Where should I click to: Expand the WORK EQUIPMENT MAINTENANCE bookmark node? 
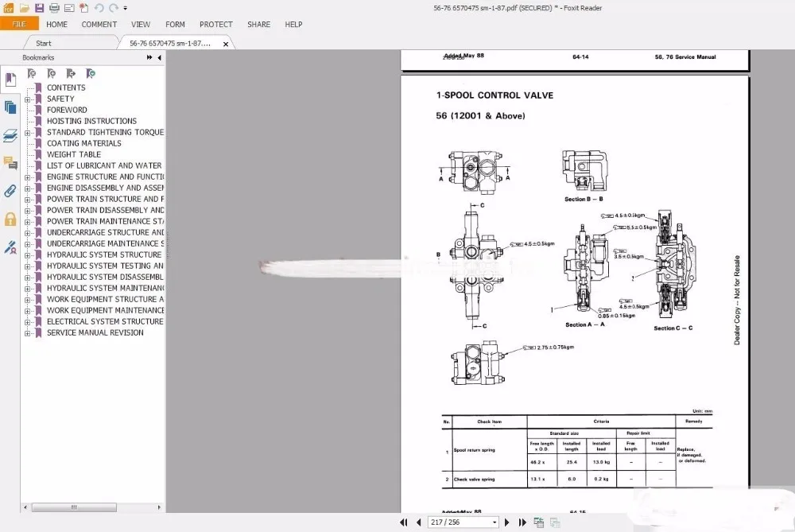point(27,311)
